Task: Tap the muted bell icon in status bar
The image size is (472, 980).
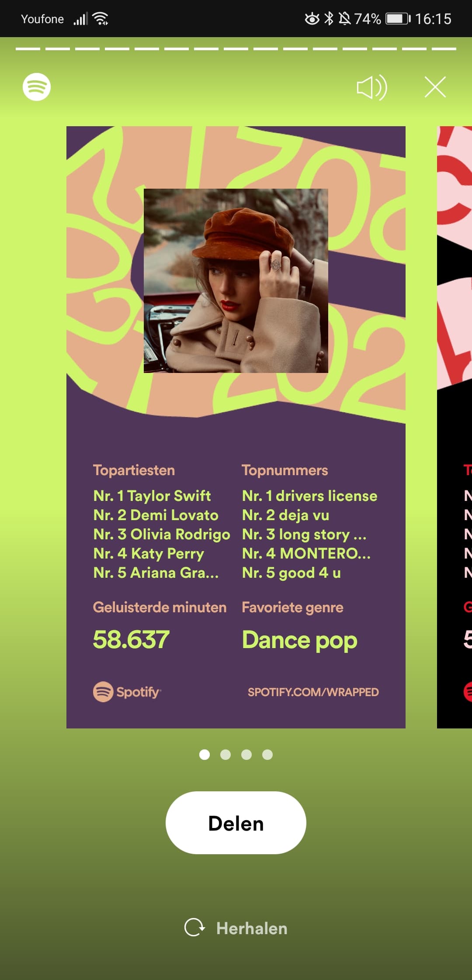Action: 345,18
